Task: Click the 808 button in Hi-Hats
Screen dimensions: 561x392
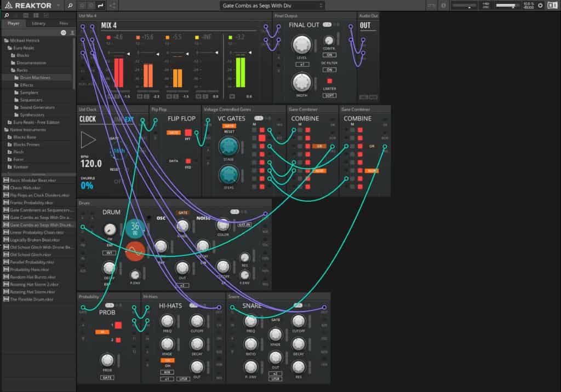Action: pos(167,372)
